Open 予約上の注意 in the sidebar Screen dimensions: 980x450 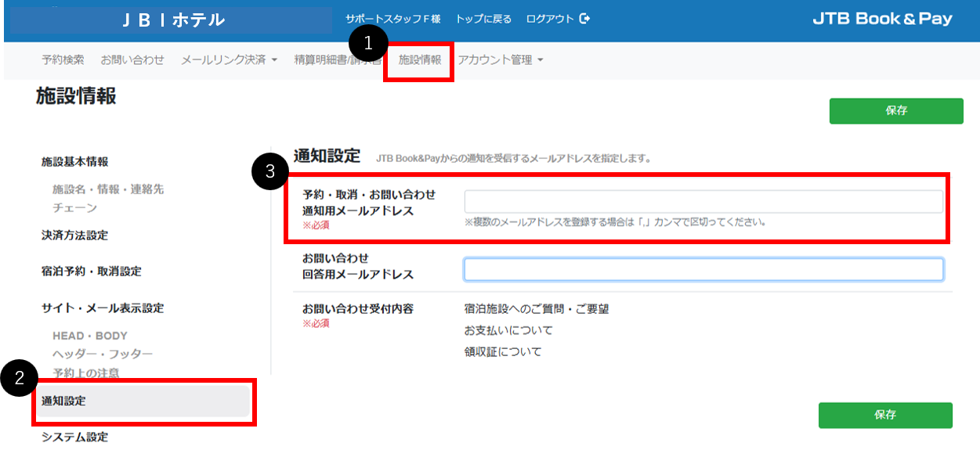coord(86,373)
